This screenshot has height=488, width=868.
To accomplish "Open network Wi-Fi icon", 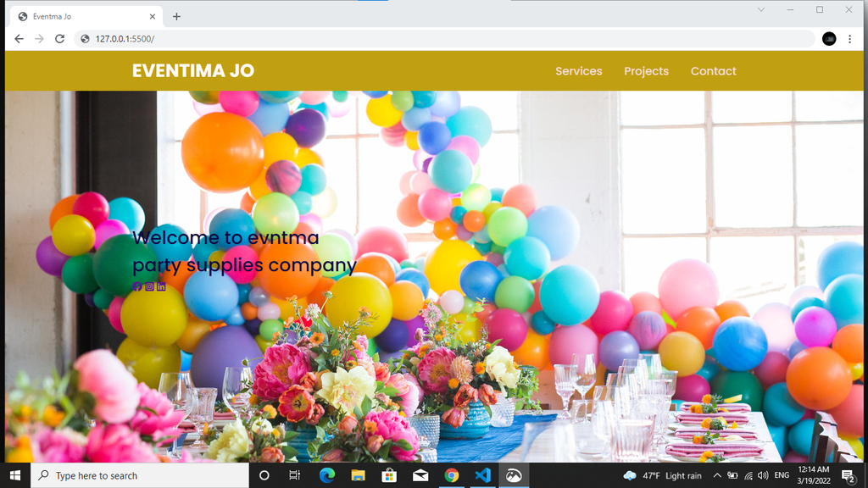I will [748, 475].
